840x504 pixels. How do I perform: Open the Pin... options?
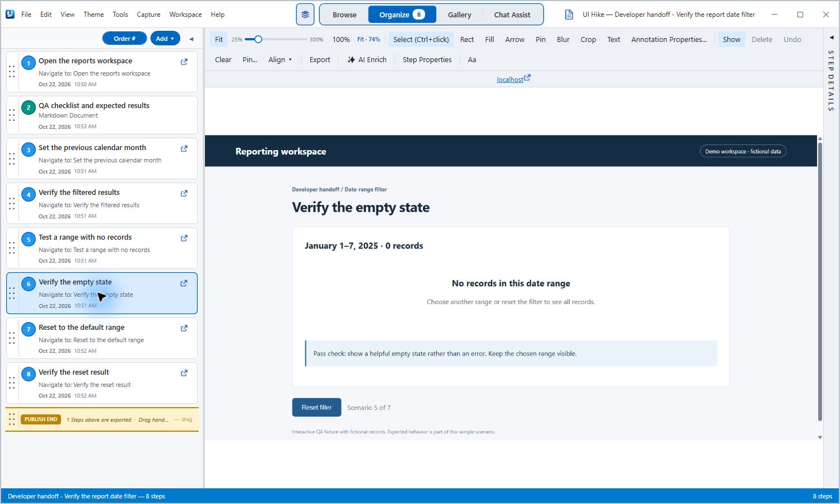pos(250,59)
